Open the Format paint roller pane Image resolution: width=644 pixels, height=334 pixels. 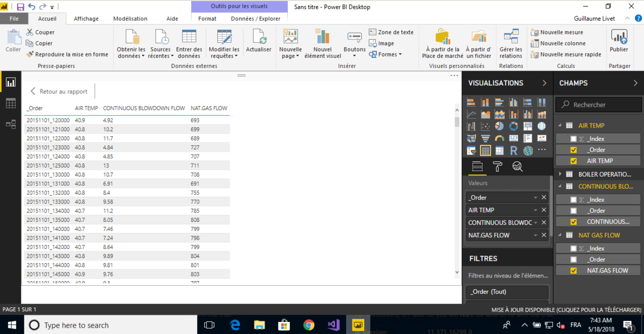coord(497,166)
